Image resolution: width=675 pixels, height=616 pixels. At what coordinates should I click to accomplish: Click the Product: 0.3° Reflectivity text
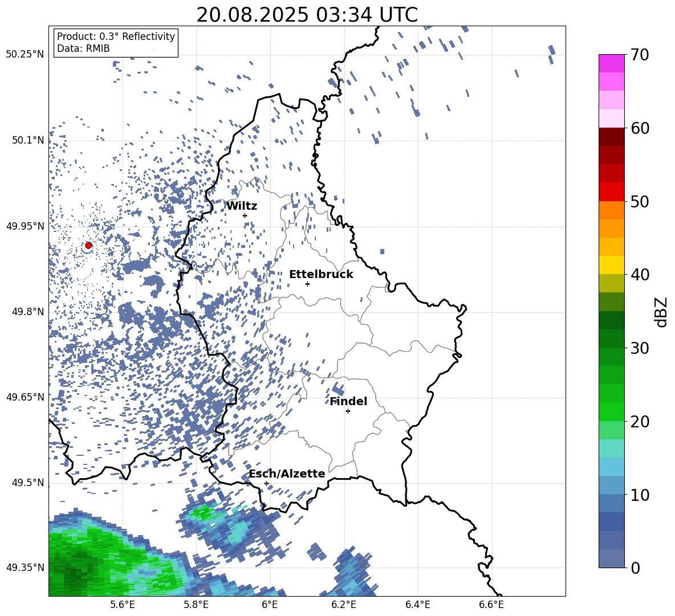pyautogui.click(x=116, y=36)
